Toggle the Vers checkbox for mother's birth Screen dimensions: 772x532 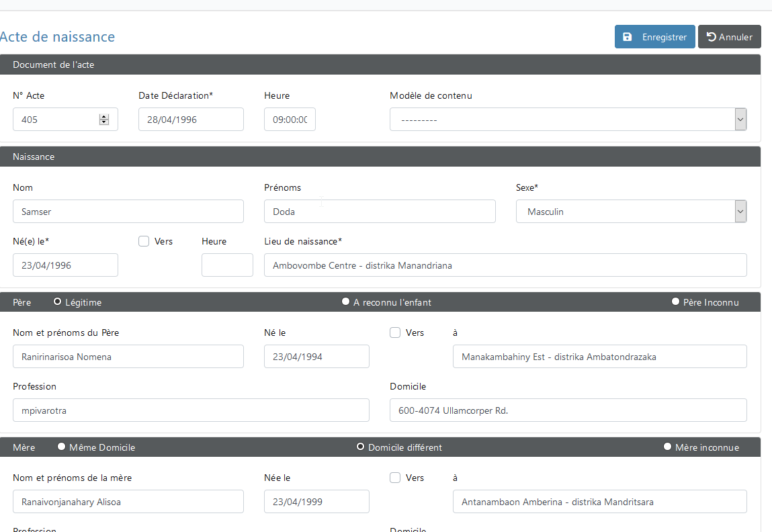pos(395,478)
